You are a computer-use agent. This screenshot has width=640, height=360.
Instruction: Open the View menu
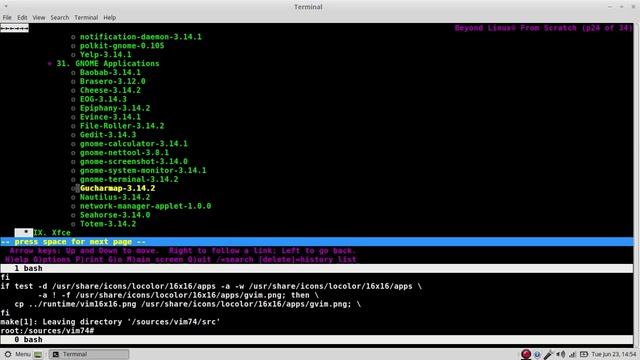pyautogui.click(x=39, y=18)
